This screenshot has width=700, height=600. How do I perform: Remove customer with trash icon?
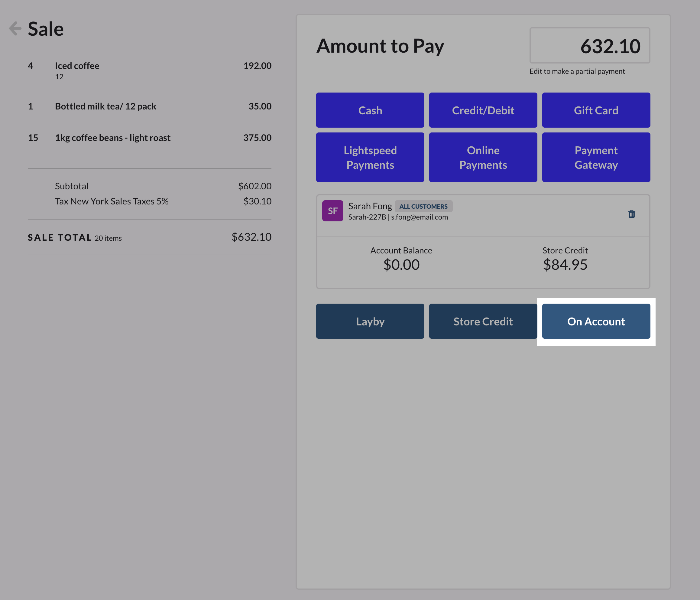tap(631, 214)
